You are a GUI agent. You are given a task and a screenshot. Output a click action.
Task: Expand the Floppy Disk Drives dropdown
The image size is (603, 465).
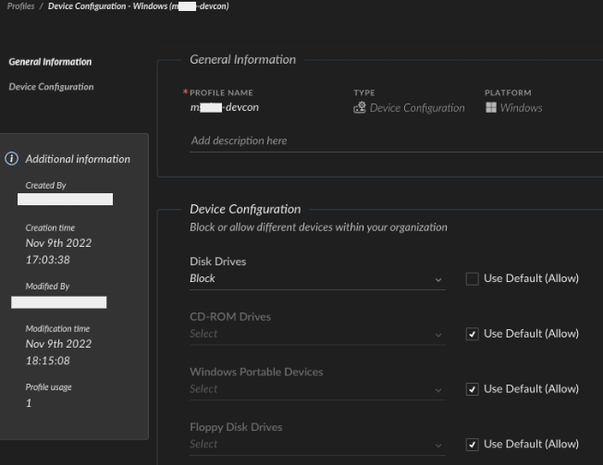[316, 444]
